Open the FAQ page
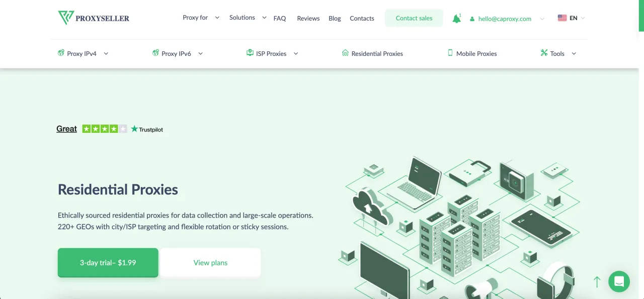This screenshot has height=299, width=644. pos(280,18)
